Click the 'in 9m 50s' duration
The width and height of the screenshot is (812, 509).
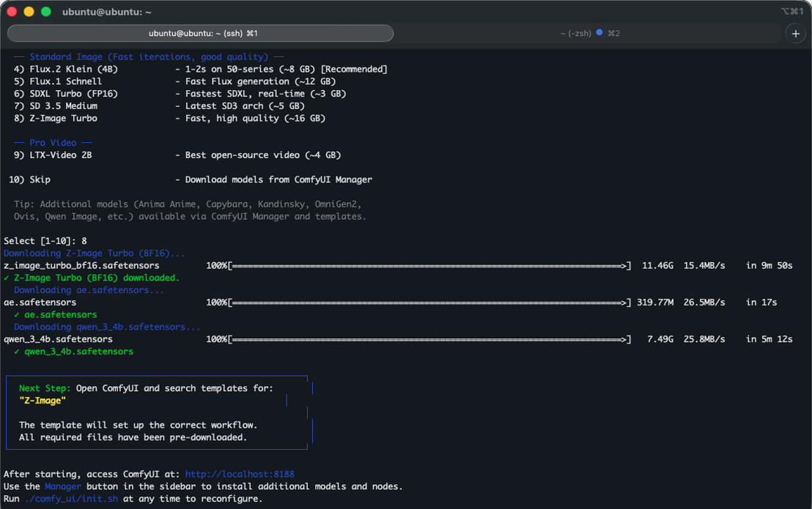point(769,265)
